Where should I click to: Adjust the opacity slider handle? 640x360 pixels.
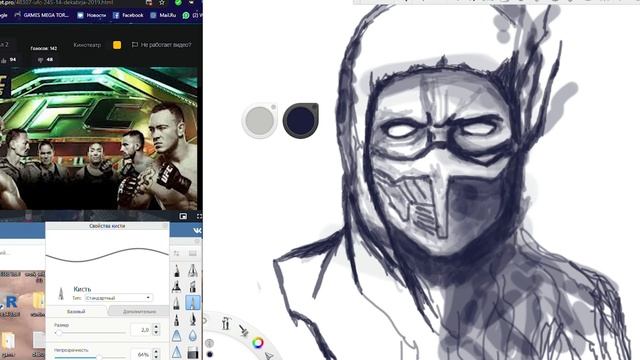tap(99, 357)
